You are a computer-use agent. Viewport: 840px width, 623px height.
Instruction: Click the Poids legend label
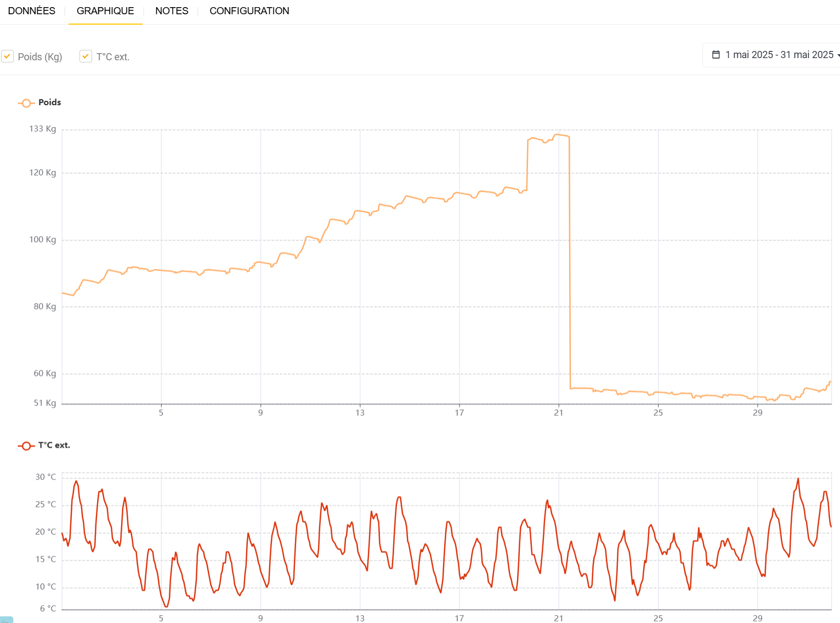[49, 102]
